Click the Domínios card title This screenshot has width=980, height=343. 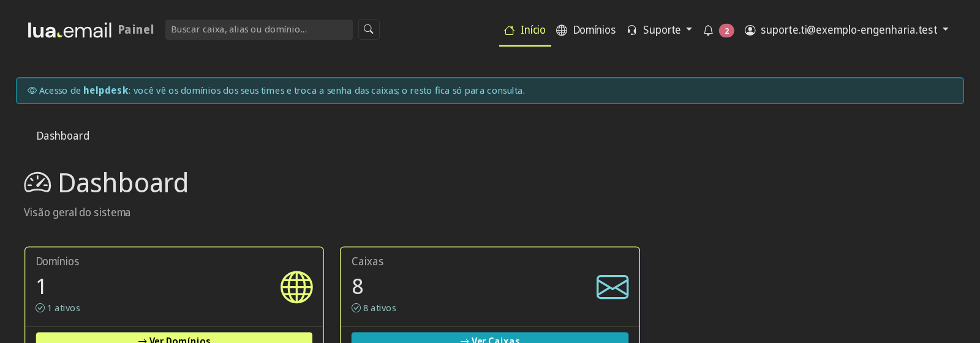[x=58, y=262]
